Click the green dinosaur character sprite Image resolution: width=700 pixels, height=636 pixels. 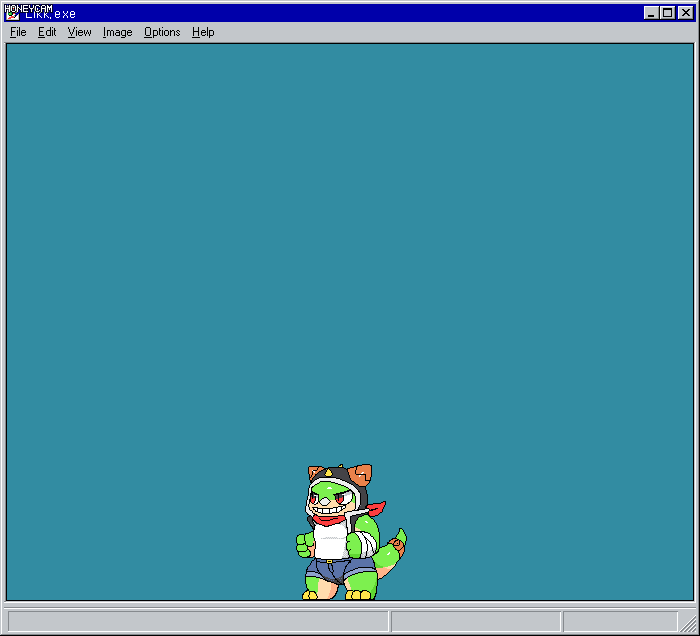[x=351, y=532]
